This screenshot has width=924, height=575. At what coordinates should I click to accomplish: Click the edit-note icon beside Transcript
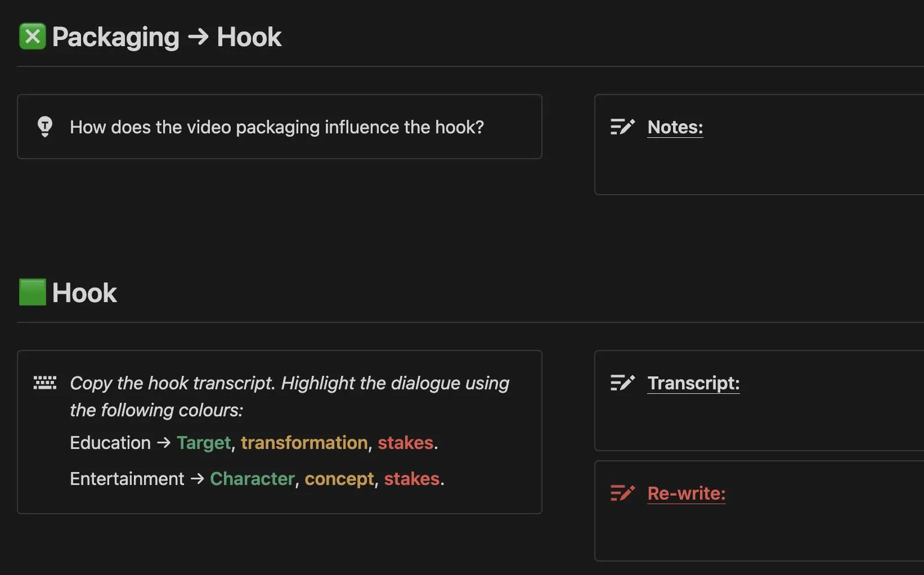[622, 383]
